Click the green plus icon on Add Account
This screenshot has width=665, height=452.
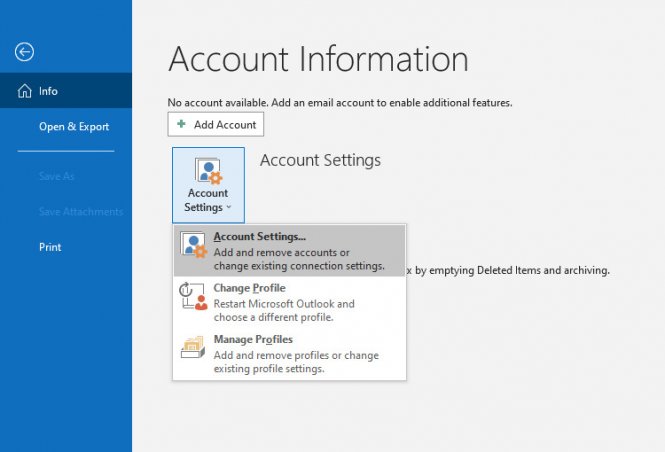pyautogui.click(x=181, y=124)
